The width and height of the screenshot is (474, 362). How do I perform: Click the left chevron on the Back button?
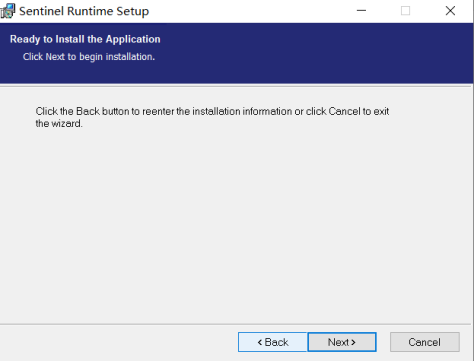pyautogui.click(x=260, y=342)
